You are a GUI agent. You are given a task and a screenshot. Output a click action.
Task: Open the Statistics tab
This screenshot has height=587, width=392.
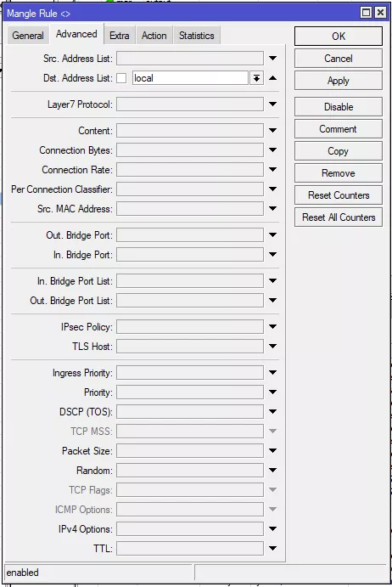click(x=197, y=36)
